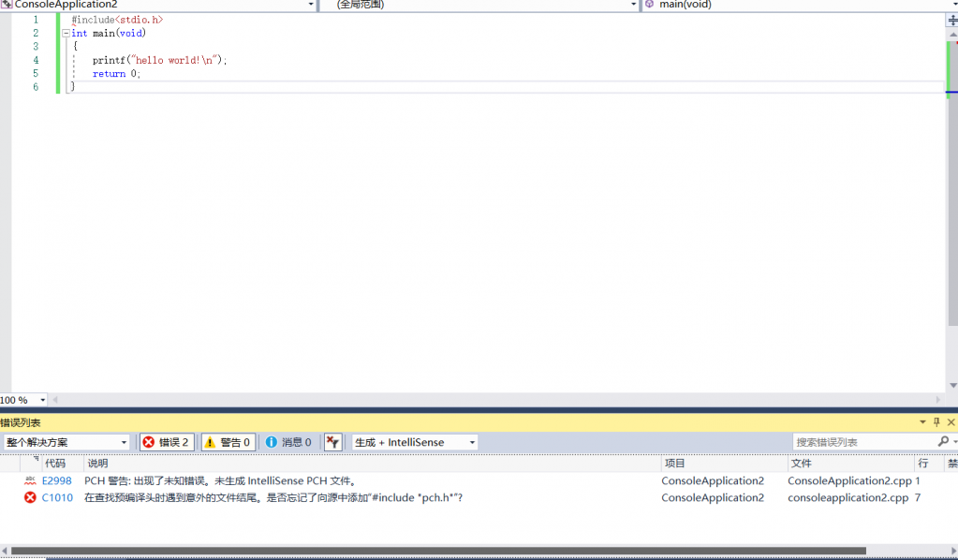Click line value 7 in C1010 row

(918, 497)
